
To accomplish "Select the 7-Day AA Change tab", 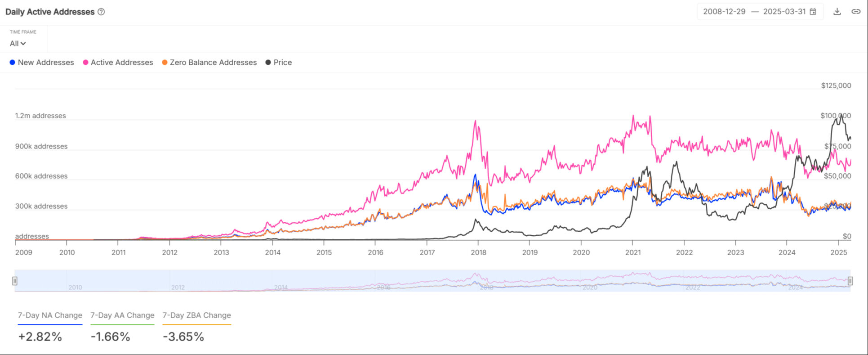I will (122, 315).
